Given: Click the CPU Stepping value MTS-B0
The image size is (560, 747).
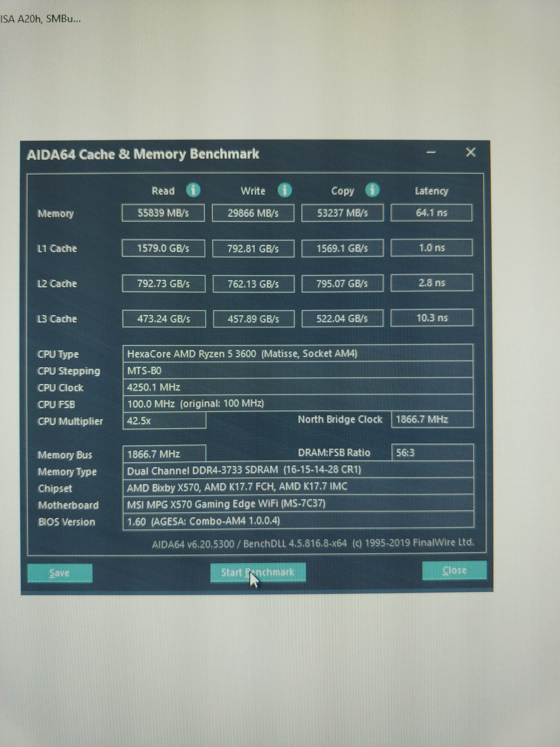Looking at the screenshot, I should pos(298,371).
